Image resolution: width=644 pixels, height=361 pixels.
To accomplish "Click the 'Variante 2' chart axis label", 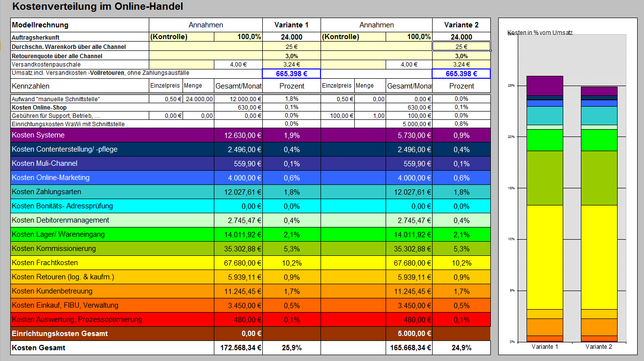I will point(599,346).
